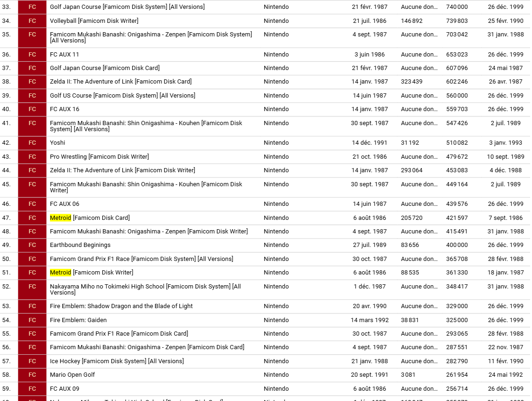
Task: Select FC AUX 16 row title
Action: tap(64, 109)
